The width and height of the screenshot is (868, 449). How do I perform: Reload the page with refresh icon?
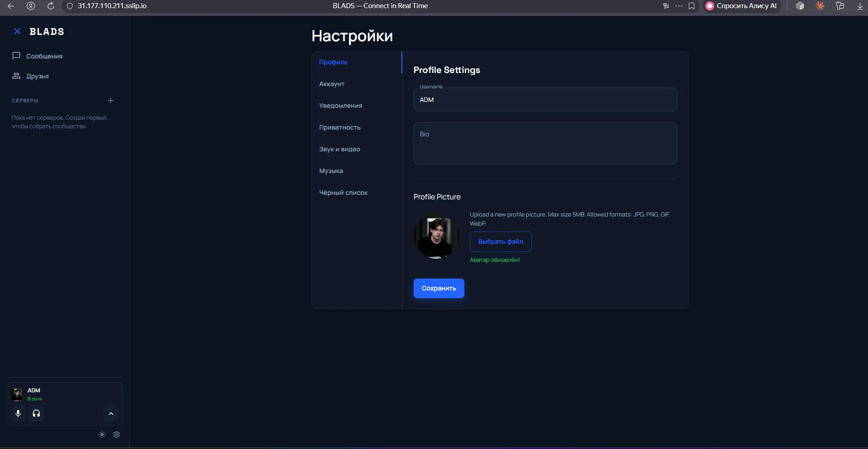click(51, 6)
